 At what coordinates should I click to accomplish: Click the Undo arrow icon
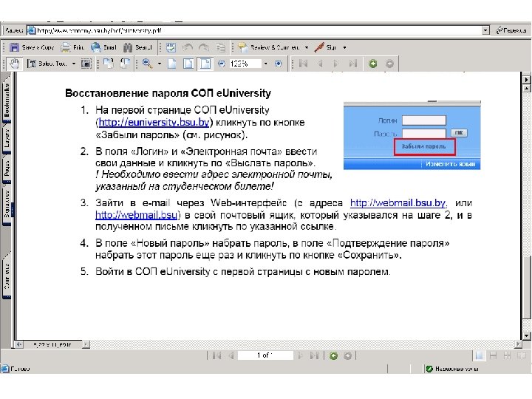point(188,47)
